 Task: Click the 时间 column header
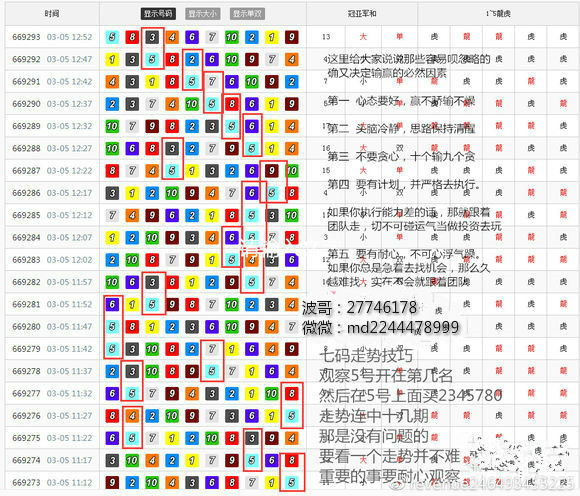(52, 14)
